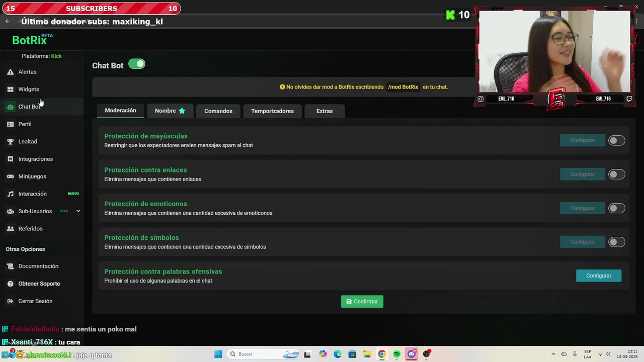This screenshot has width=644, height=362.
Task: Configure Protección de emoticonos
Action: click(x=583, y=208)
